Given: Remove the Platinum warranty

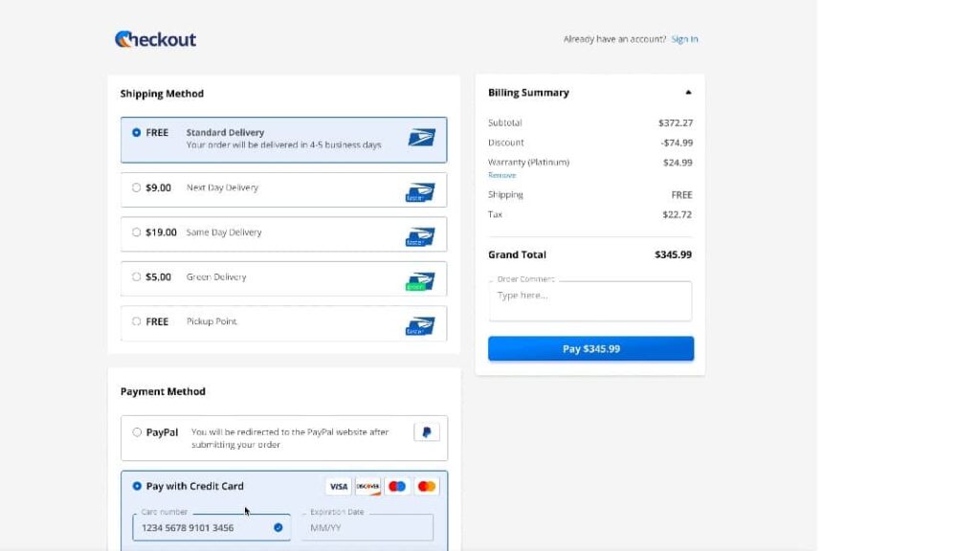Looking at the screenshot, I should [501, 176].
